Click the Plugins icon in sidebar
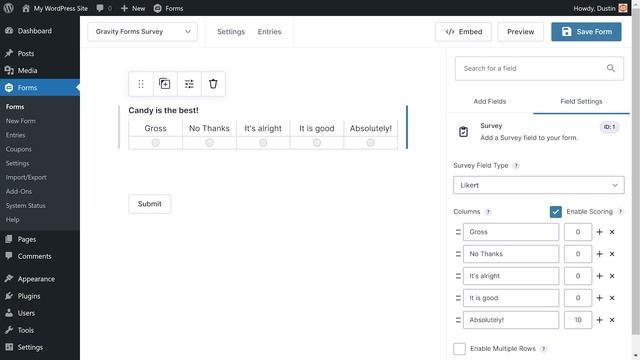 [x=9, y=296]
